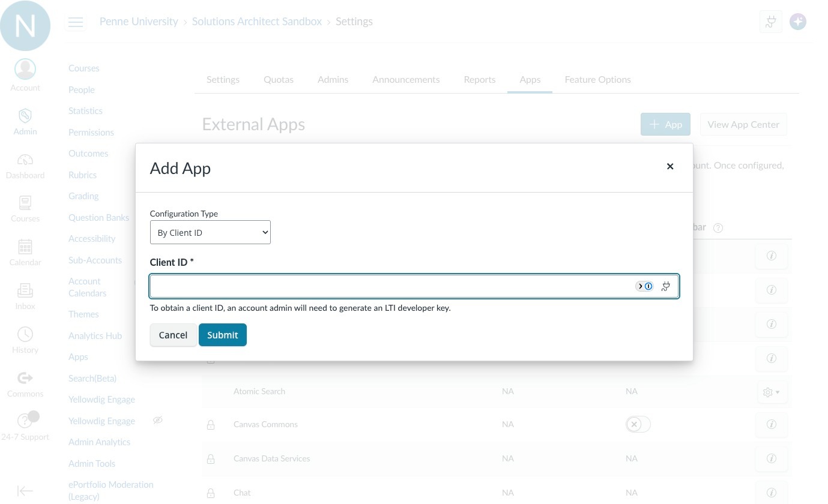Open Analytics Hub link

95,336
